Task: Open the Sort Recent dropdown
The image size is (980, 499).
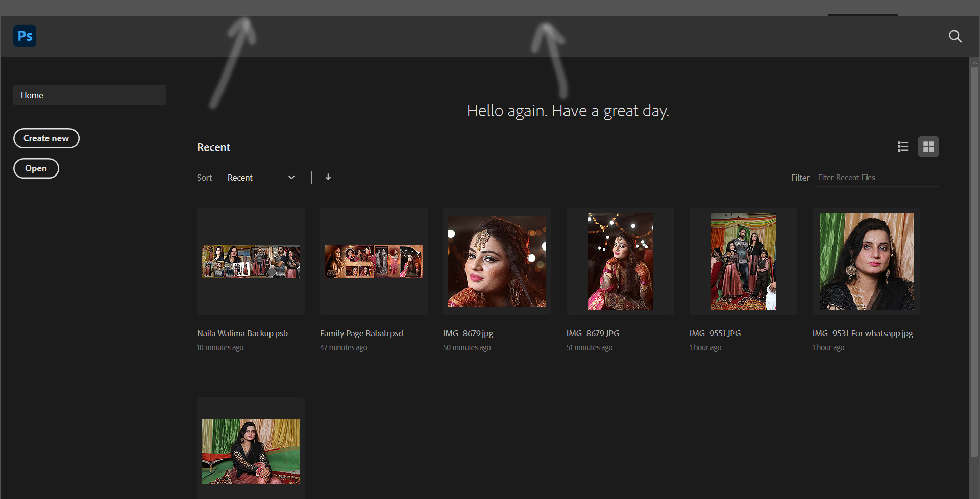Action: pyautogui.click(x=261, y=178)
